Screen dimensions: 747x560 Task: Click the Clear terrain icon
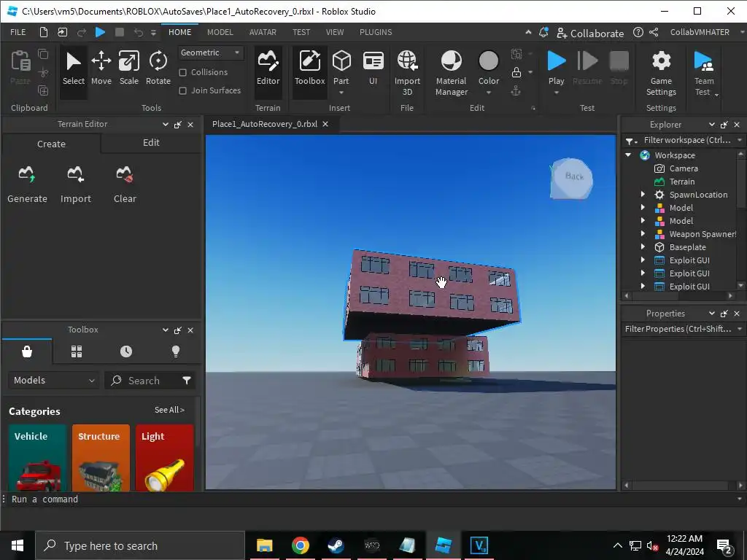[x=124, y=174]
